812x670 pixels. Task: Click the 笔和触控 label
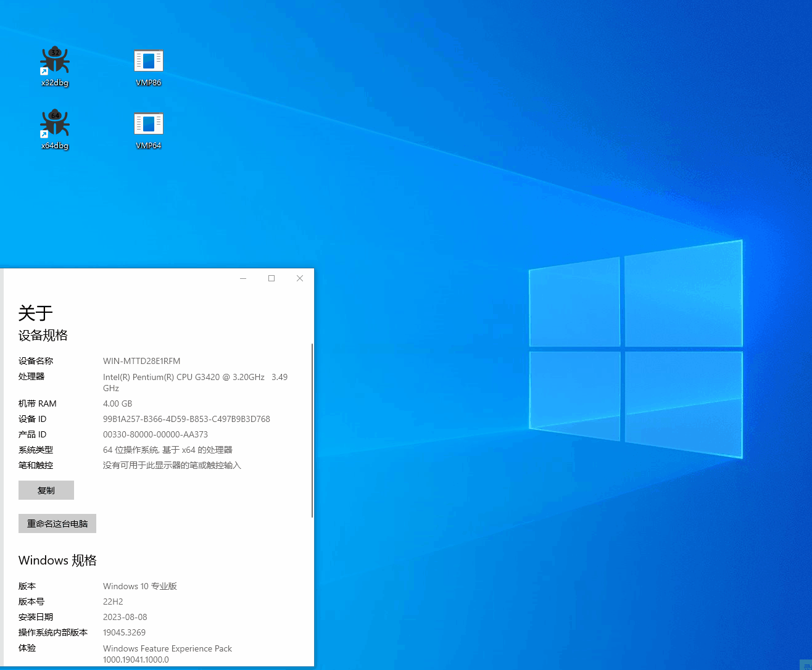click(36, 465)
